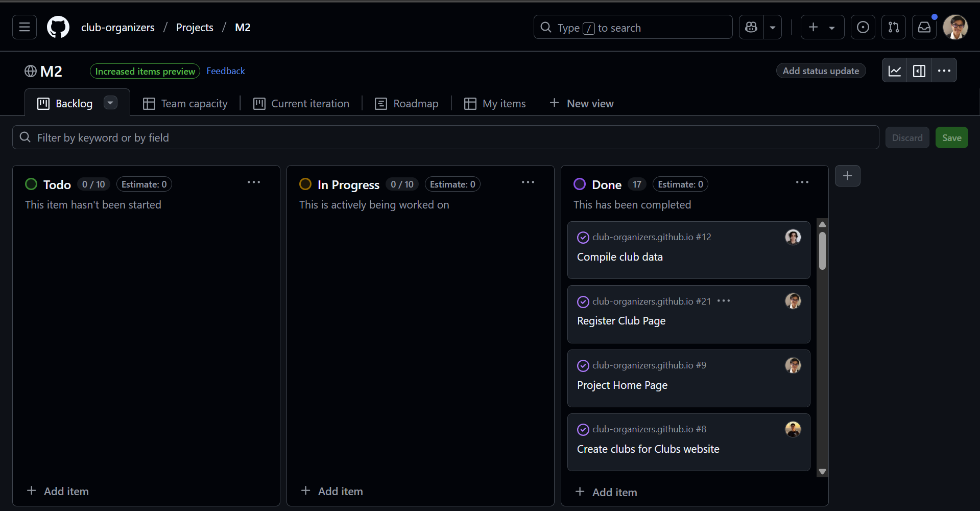The image size is (980, 511).
Task: Toggle the project details side panel
Action: coord(919,71)
